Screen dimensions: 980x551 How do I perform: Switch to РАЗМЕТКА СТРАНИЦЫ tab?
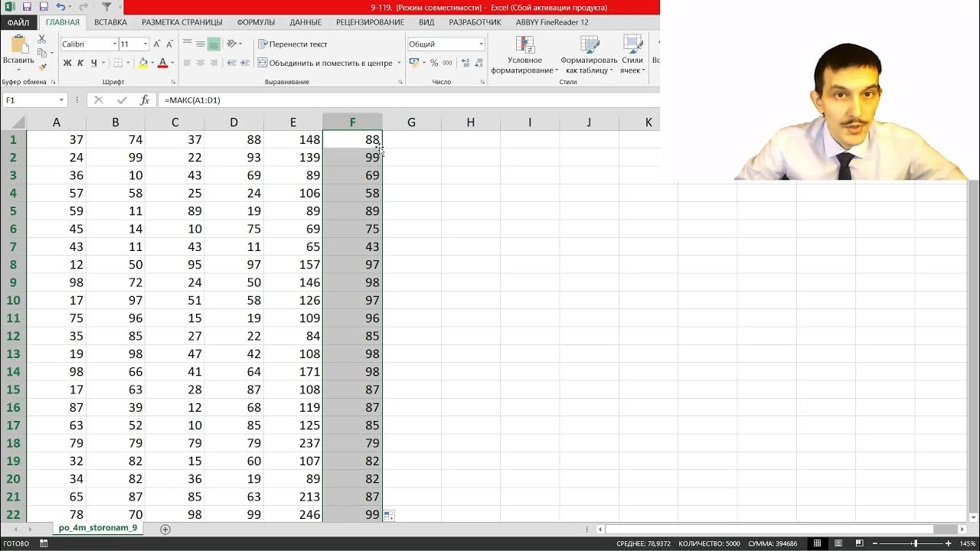click(x=182, y=22)
